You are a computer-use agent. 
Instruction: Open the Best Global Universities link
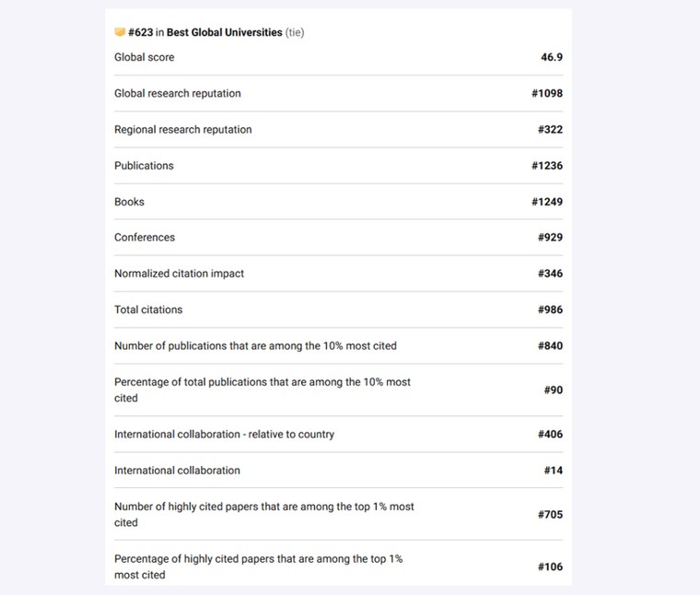(x=224, y=32)
